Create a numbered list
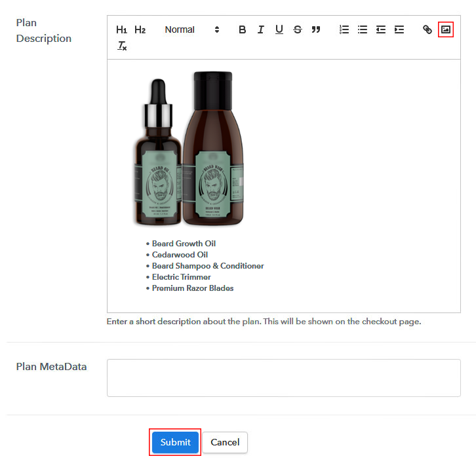Image resolution: width=476 pixels, height=469 pixels. pos(344,29)
